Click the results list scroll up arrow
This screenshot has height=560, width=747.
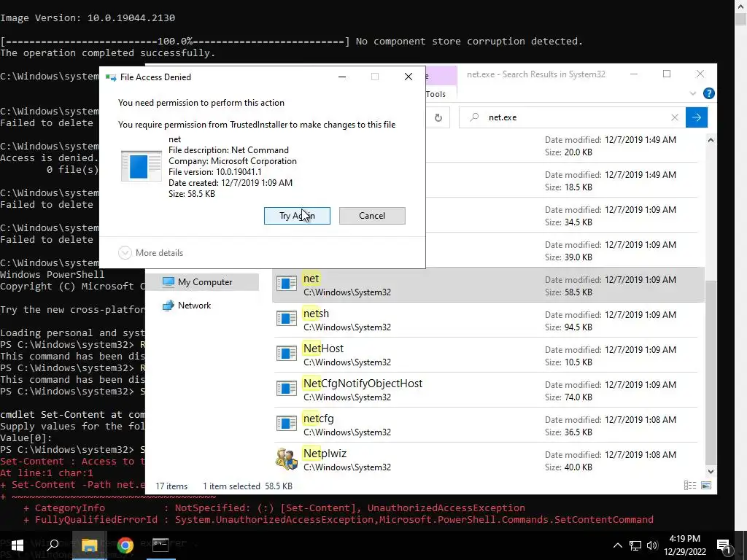point(711,140)
